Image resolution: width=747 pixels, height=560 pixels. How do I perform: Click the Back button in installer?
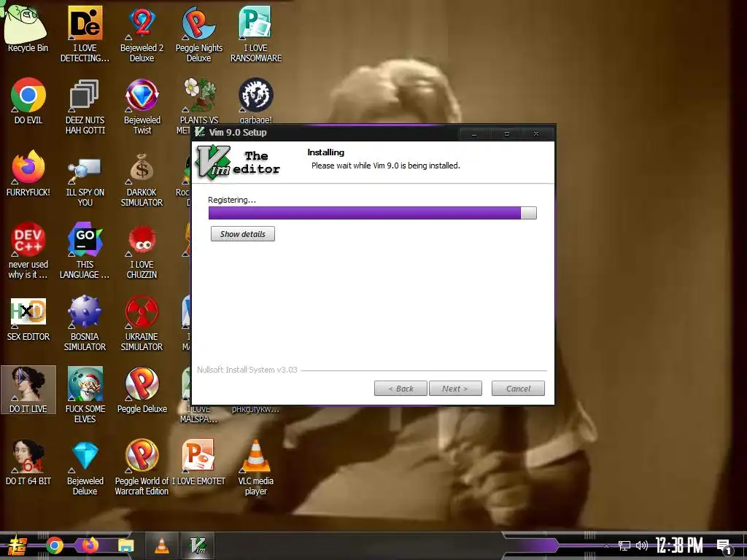tap(401, 389)
